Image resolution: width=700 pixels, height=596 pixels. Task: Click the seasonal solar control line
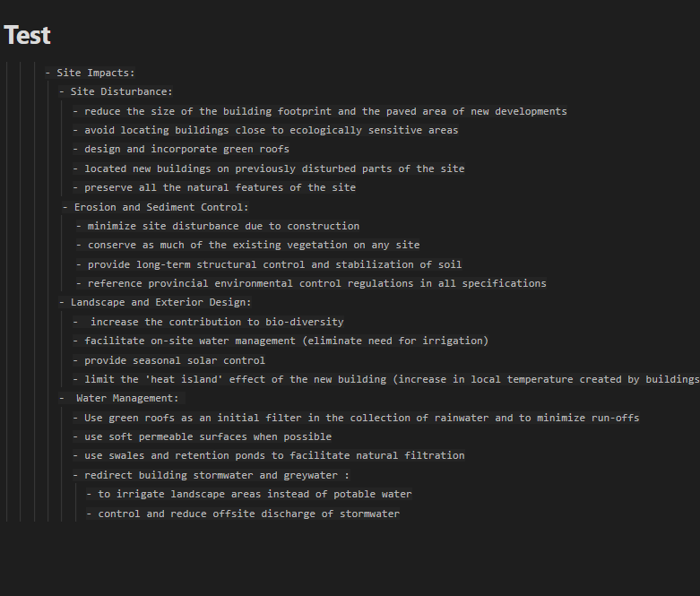click(169, 360)
